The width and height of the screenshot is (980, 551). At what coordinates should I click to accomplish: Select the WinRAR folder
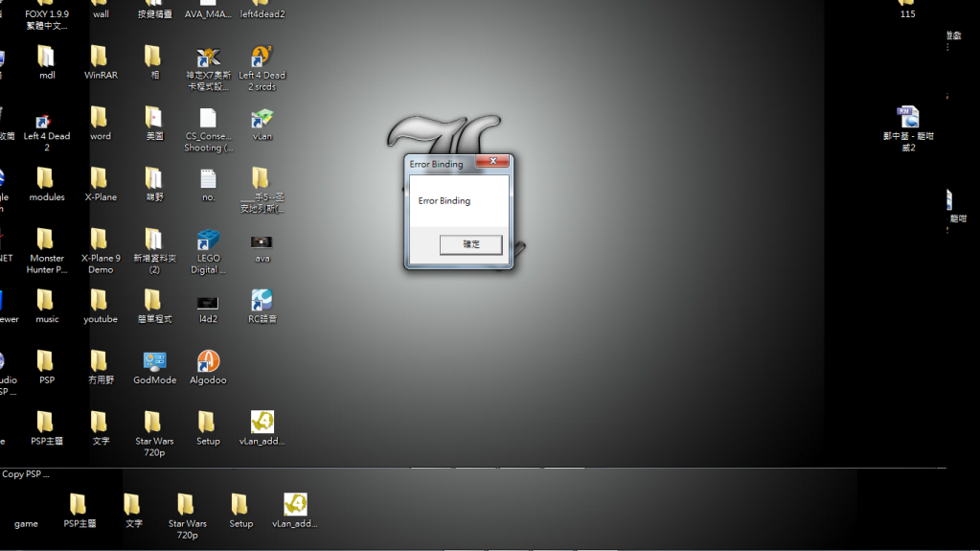tap(101, 57)
